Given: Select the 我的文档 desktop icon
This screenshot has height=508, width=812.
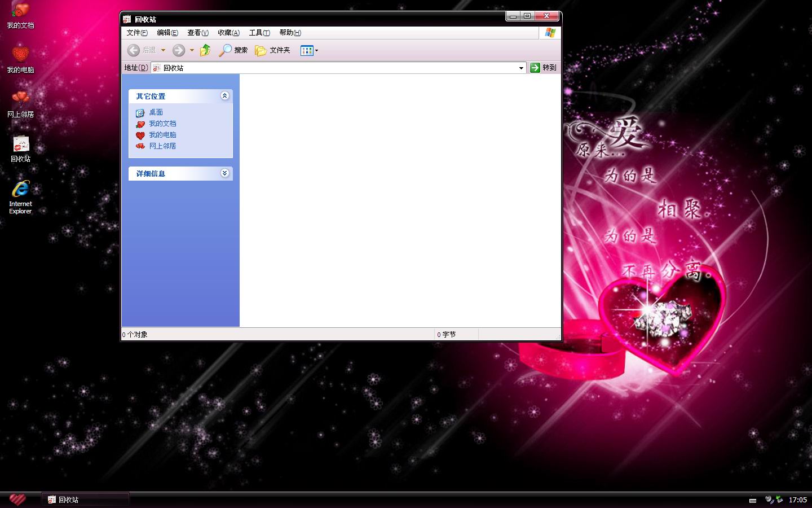Looking at the screenshot, I should (x=20, y=16).
